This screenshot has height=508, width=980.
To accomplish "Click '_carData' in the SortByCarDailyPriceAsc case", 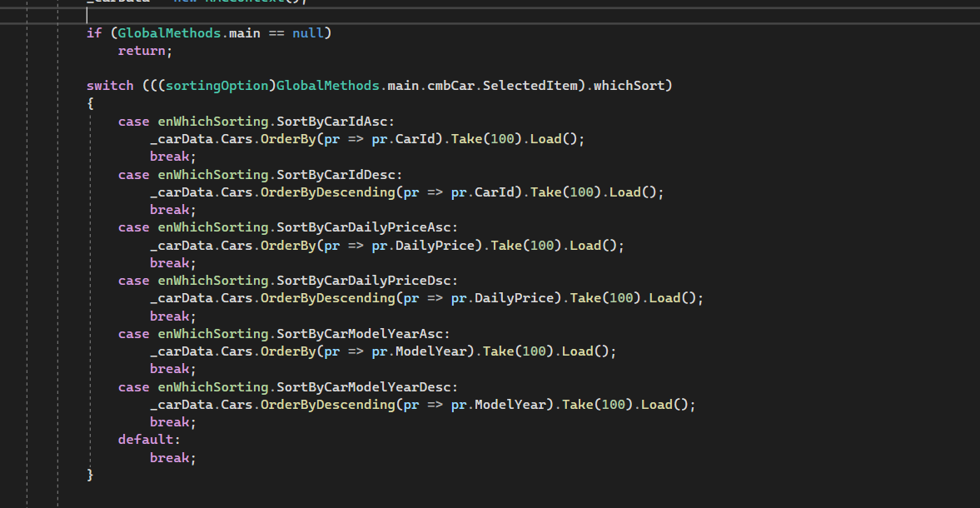I will pyautogui.click(x=182, y=246).
